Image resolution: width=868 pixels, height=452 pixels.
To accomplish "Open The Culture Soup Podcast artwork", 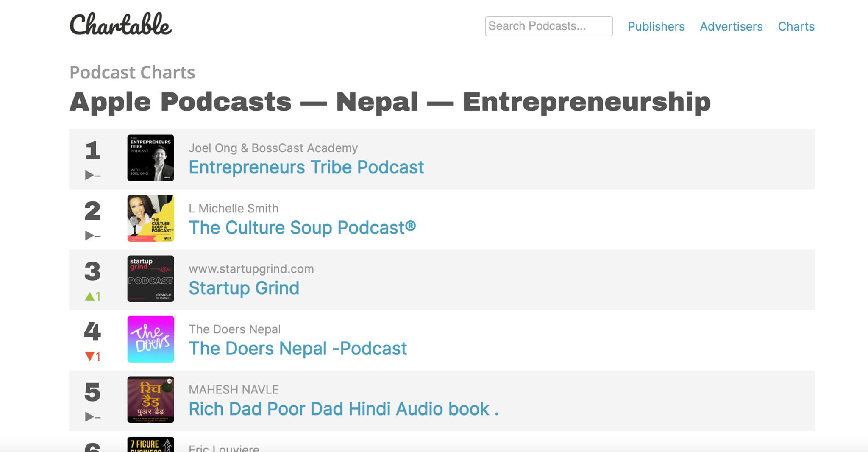I will (150, 218).
